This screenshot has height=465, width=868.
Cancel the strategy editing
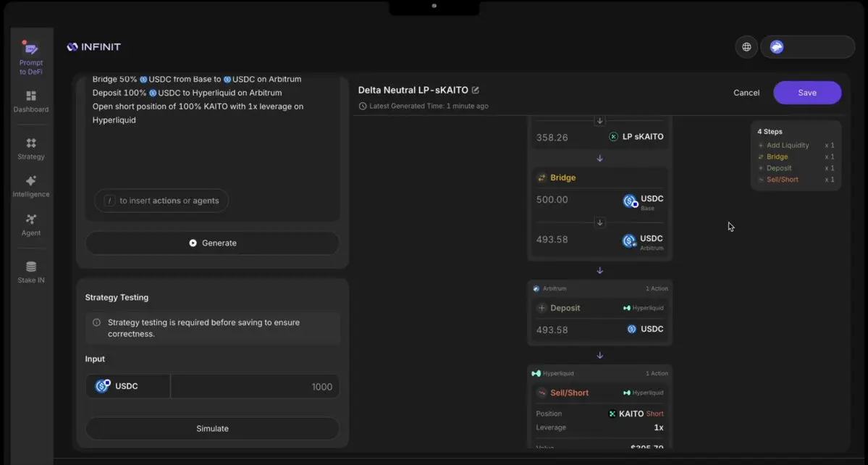[x=746, y=93]
